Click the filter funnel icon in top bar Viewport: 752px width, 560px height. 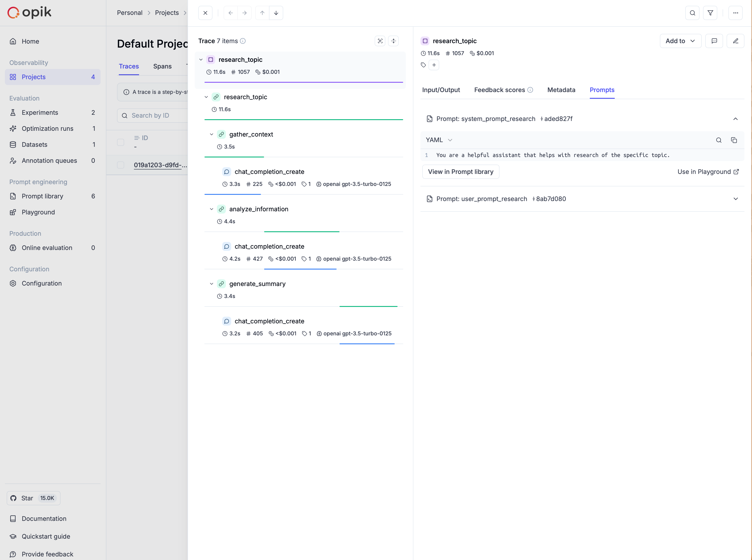710,13
